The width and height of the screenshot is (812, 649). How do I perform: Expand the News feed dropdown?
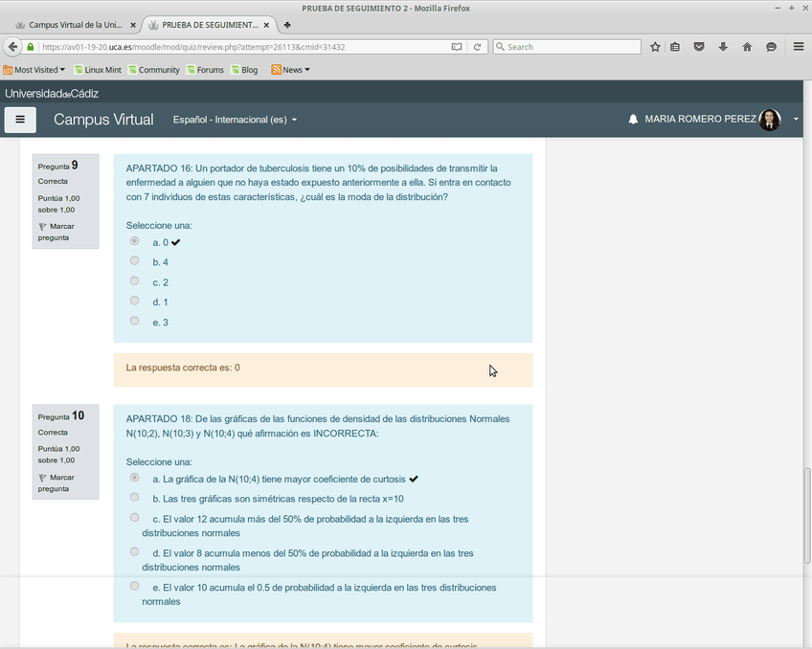pos(290,70)
